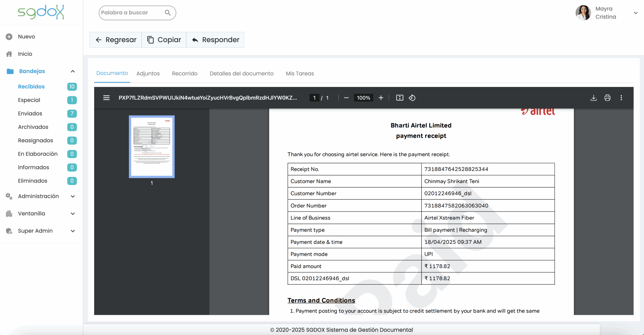Click the Bandejas folder icon

point(10,71)
